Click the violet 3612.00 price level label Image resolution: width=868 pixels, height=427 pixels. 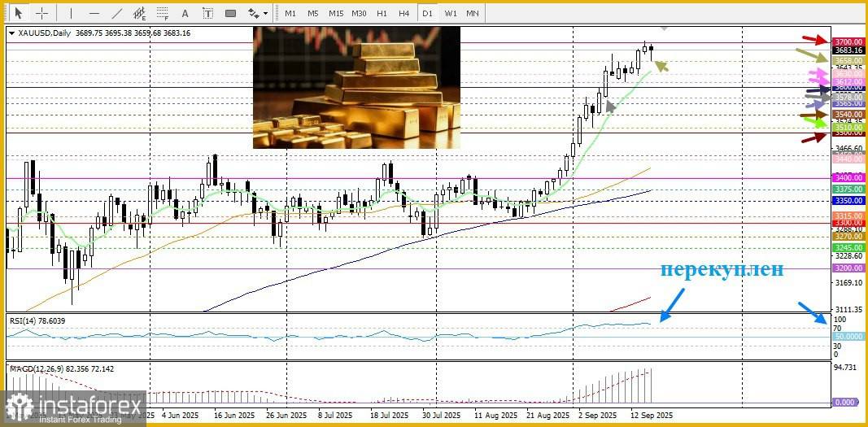pyautogui.click(x=848, y=81)
